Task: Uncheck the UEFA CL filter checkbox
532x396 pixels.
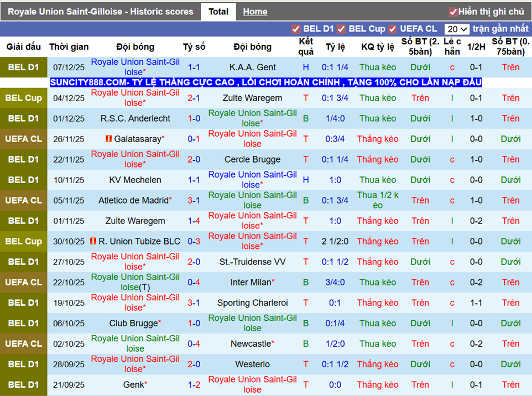Action: tap(393, 29)
